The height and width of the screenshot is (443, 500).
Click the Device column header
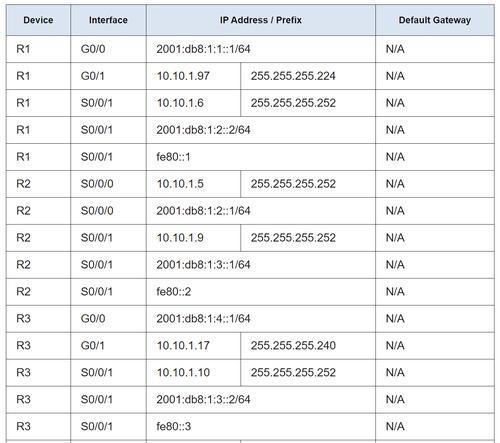click(38, 20)
